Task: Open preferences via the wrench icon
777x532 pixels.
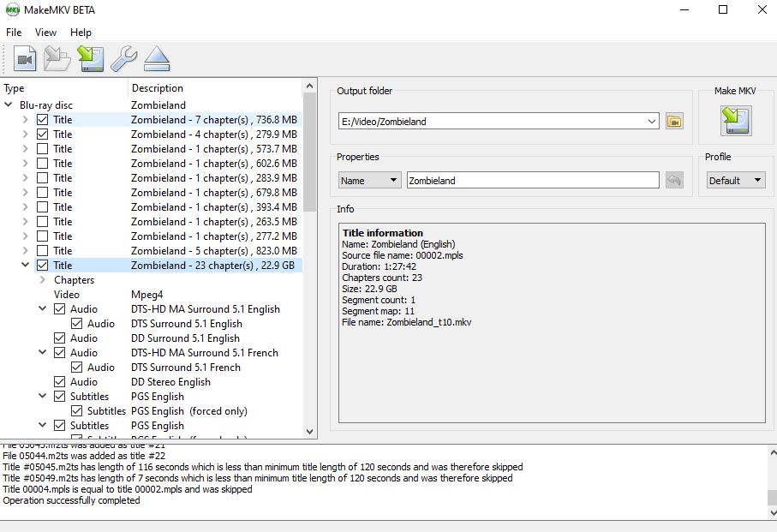Action: click(x=123, y=59)
